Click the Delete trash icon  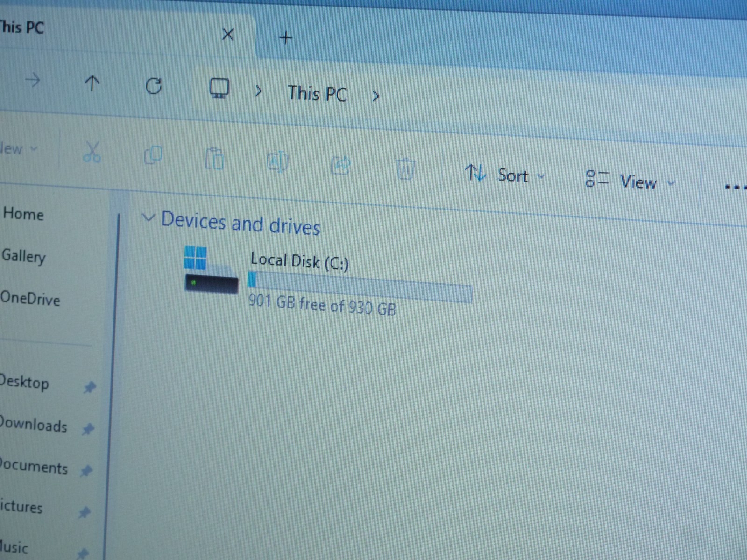pyautogui.click(x=406, y=169)
